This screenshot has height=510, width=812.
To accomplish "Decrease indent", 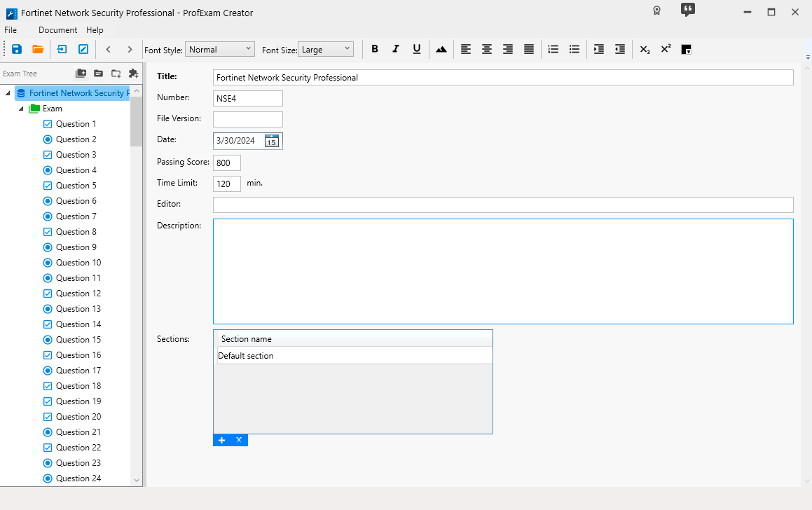I will [x=620, y=49].
